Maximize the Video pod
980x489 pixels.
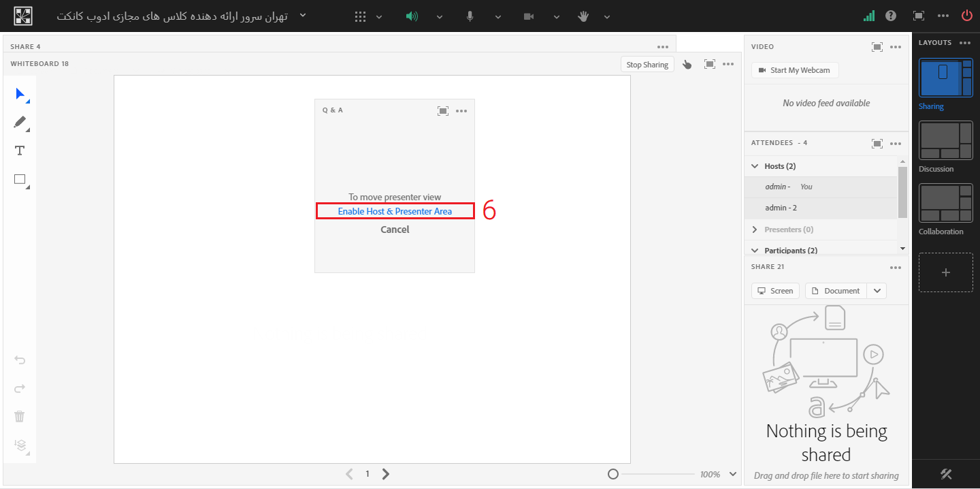tap(877, 47)
